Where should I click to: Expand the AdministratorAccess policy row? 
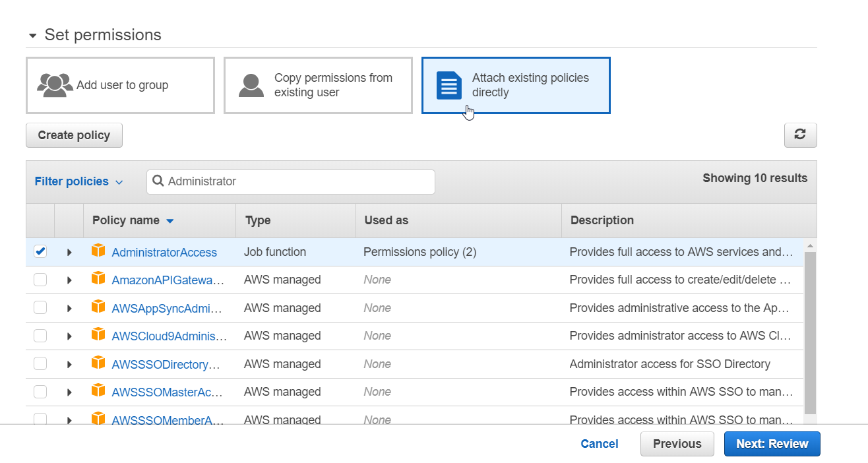[69, 252]
